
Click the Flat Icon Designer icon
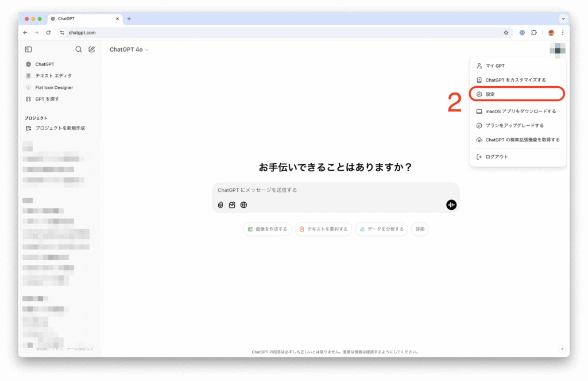(x=29, y=87)
